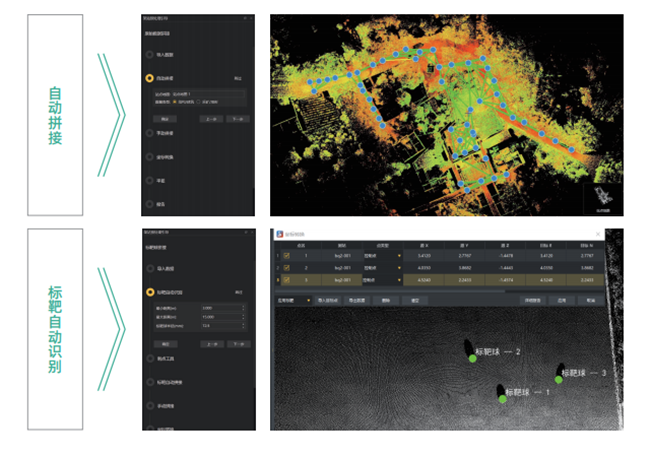Toggle the checkbox in highlighted row 3
This screenshot has width=650, height=456.
286,281
